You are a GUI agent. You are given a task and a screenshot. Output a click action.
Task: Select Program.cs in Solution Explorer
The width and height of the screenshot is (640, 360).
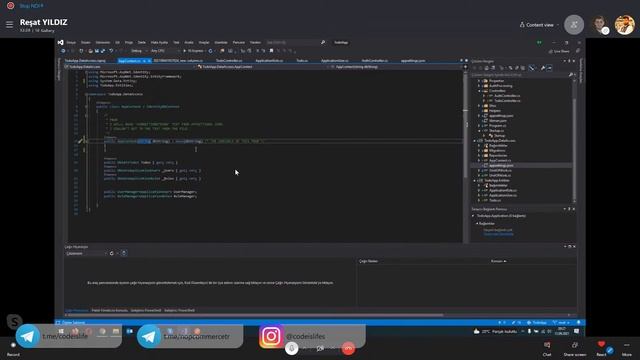(498, 126)
